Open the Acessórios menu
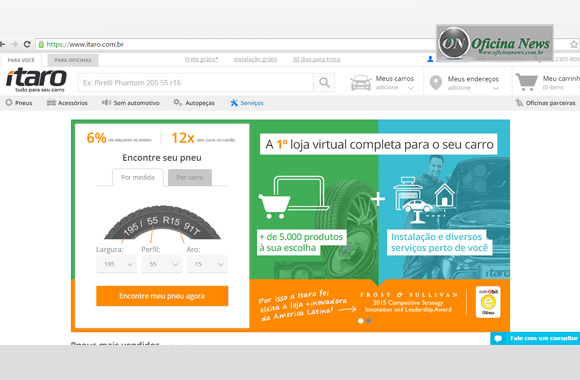580x380 pixels. click(x=73, y=103)
